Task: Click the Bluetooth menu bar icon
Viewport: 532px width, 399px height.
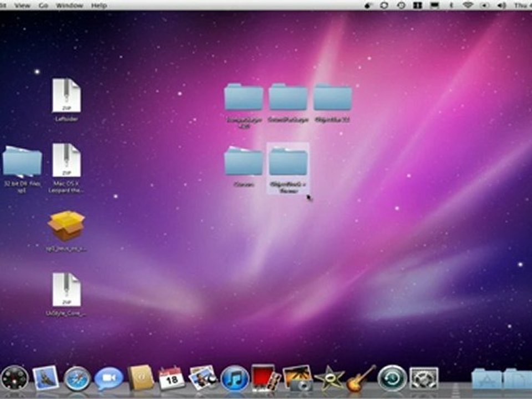Action: point(451,6)
